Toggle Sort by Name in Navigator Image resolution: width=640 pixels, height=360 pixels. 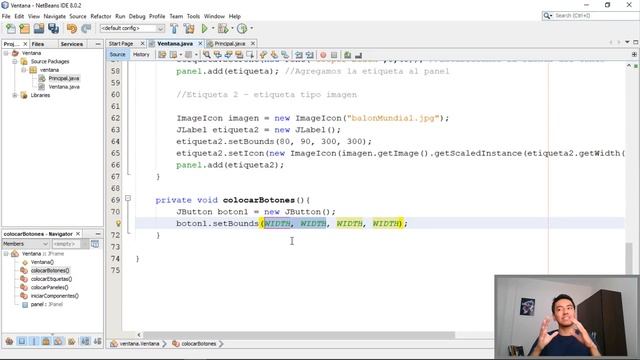pos(85,341)
